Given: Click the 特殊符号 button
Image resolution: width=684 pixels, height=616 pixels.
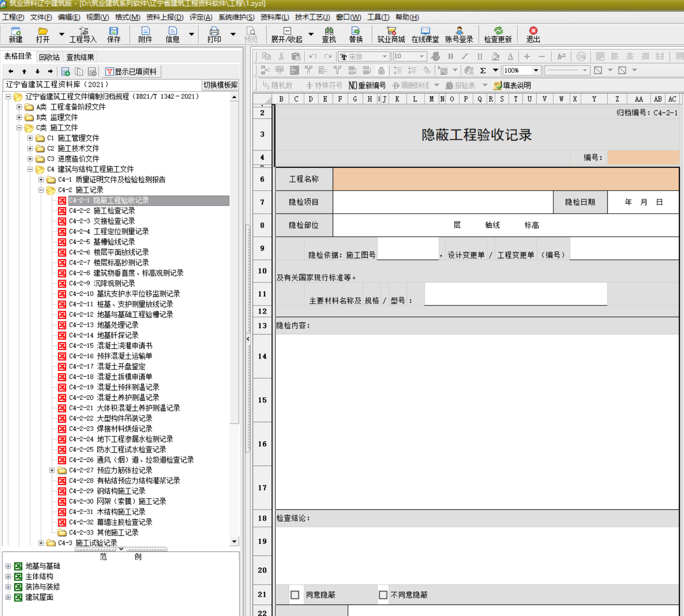Looking at the screenshot, I should point(324,85).
